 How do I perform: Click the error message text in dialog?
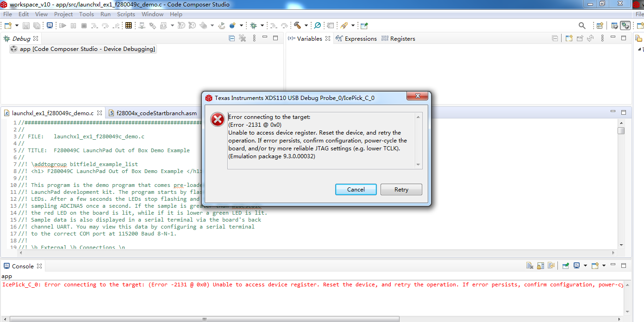[318, 136]
